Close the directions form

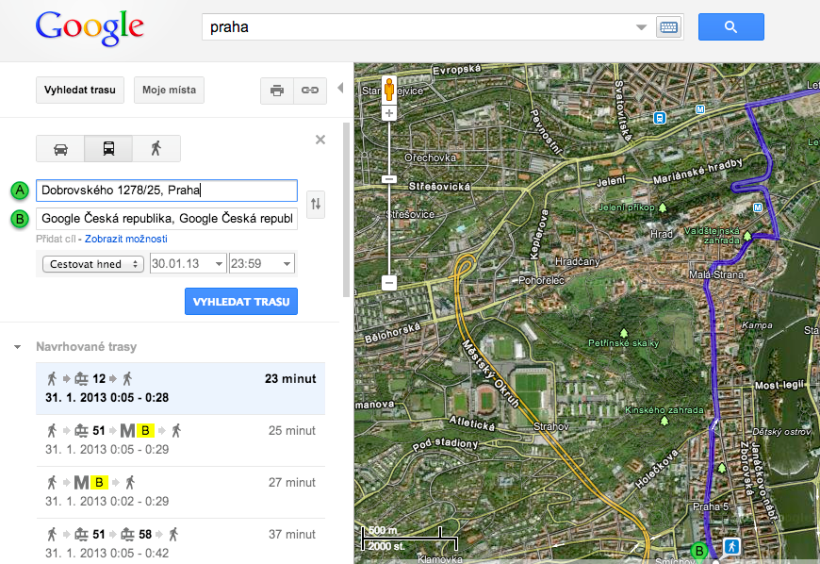tap(320, 140)
